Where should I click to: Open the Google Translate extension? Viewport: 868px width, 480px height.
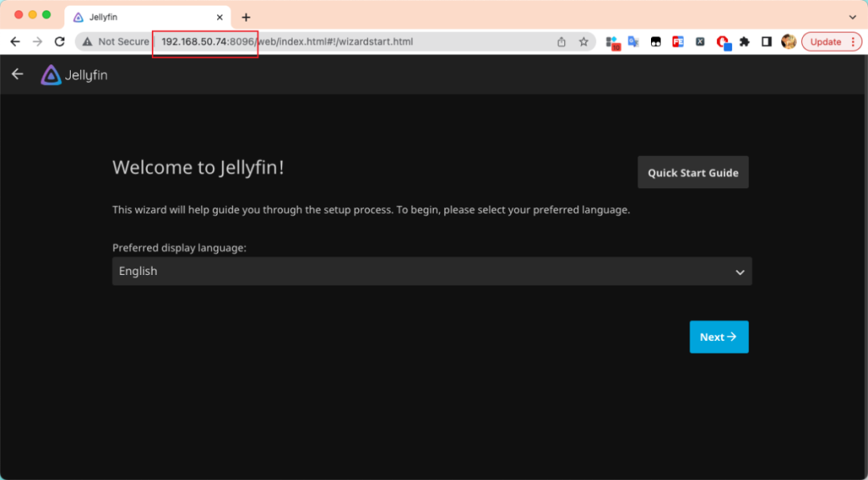[x=633, y=42]
